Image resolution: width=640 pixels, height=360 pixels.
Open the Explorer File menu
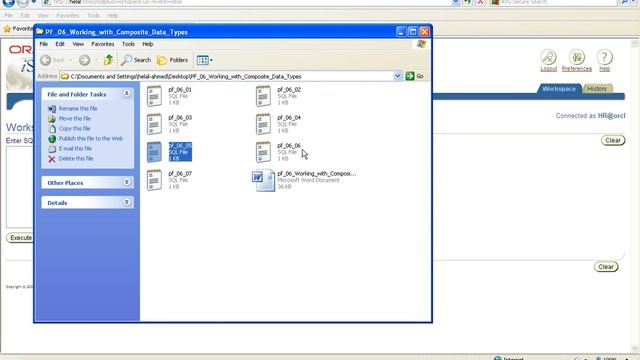[44, 44]
